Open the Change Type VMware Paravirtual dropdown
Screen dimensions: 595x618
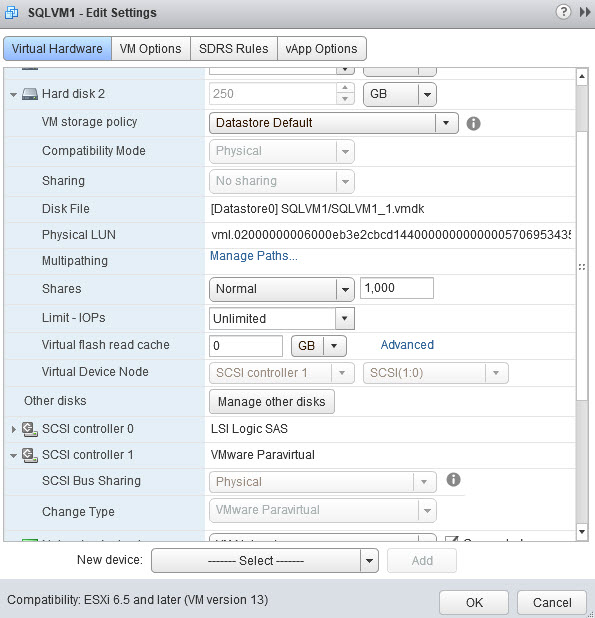pyautogui.click(x=322, y=510)
